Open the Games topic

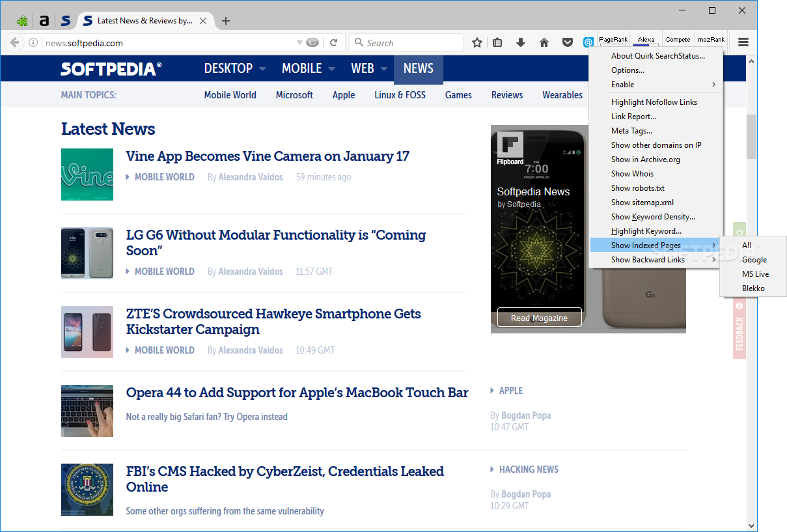coord(458,95)
